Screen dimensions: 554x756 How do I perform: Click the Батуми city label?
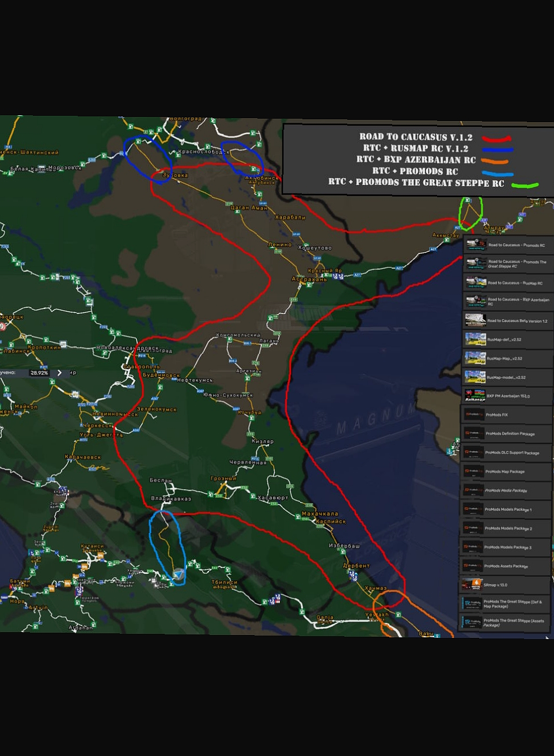(x=20, y=582)
